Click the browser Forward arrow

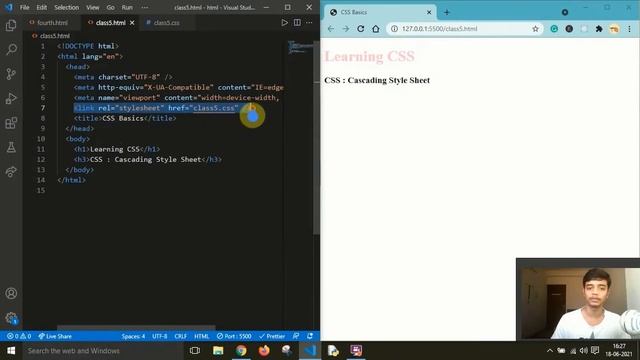pos(345,29)
